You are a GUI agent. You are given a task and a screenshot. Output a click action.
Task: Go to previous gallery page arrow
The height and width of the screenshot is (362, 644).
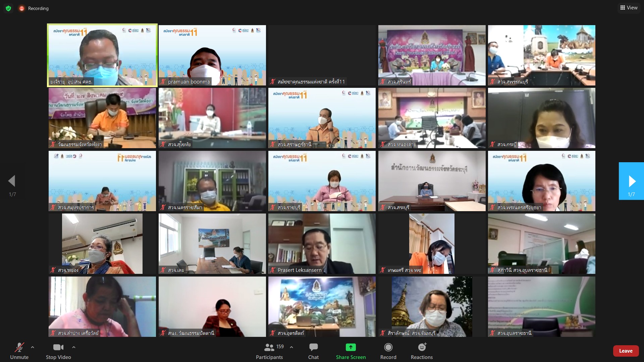[x=12, y=181]
